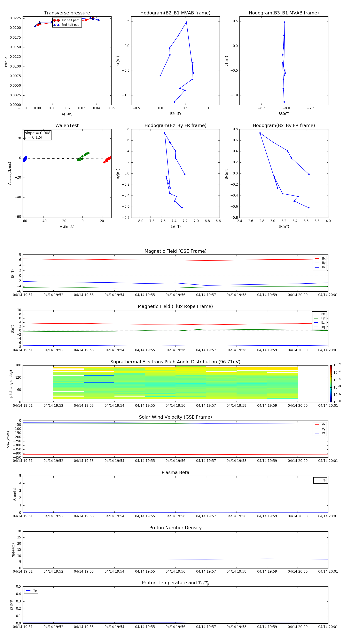This screenshot has width=351, height=644.
Task: Click the "B3(nT)" x-axis label
Action: pyautogui.click(x=284, y=114)
